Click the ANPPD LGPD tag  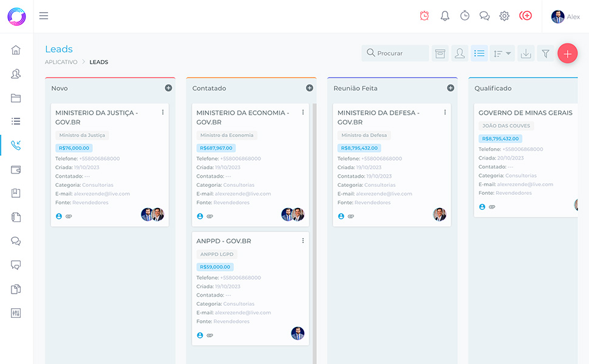click(217, 254)
